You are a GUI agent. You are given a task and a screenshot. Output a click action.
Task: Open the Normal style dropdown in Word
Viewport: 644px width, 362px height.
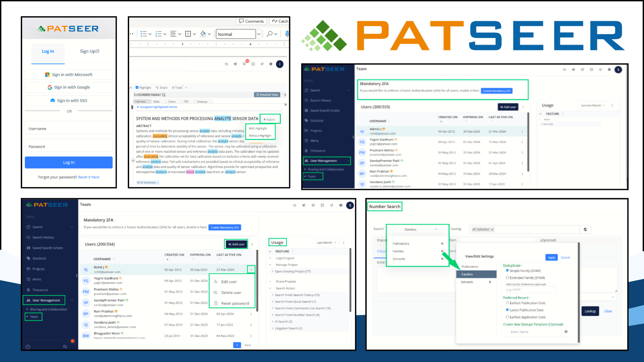click(x=259, y=34)
